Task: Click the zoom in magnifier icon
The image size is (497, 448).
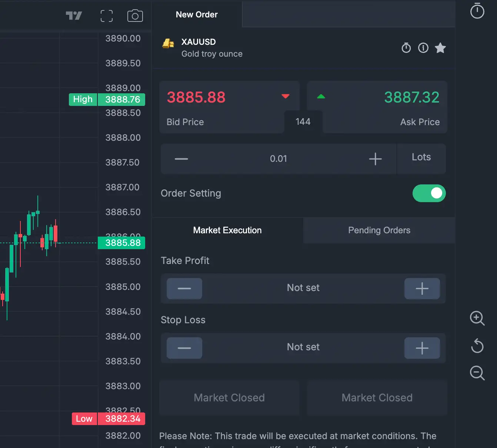Action: (x=477, y=318)
